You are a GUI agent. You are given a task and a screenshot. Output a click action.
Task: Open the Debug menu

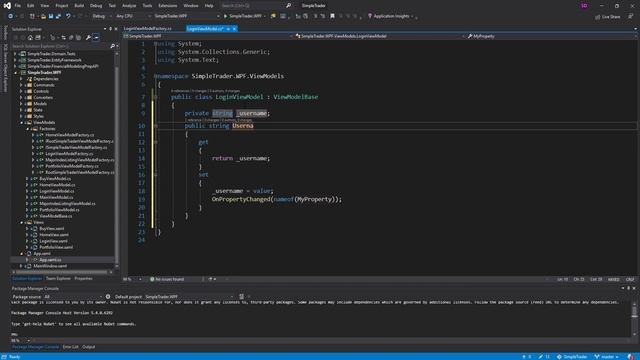pyautogui.click(x=96, y=6)
